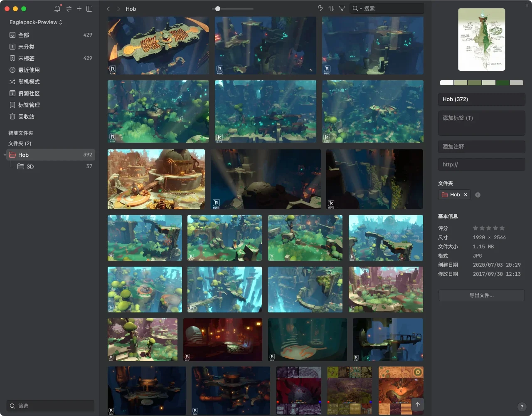Click the lightning quick action icon
This screenshot has width=532, height=416.
(x=320, y=8)
